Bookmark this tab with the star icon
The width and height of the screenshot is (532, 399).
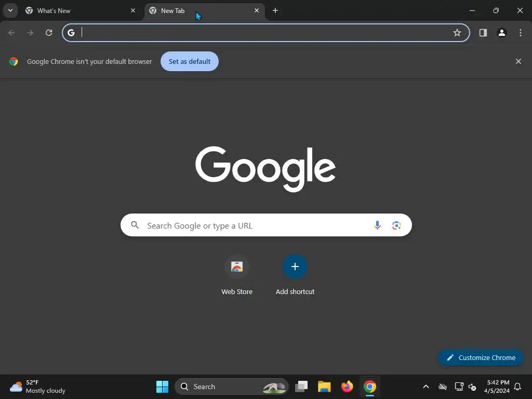coord(457,33)
